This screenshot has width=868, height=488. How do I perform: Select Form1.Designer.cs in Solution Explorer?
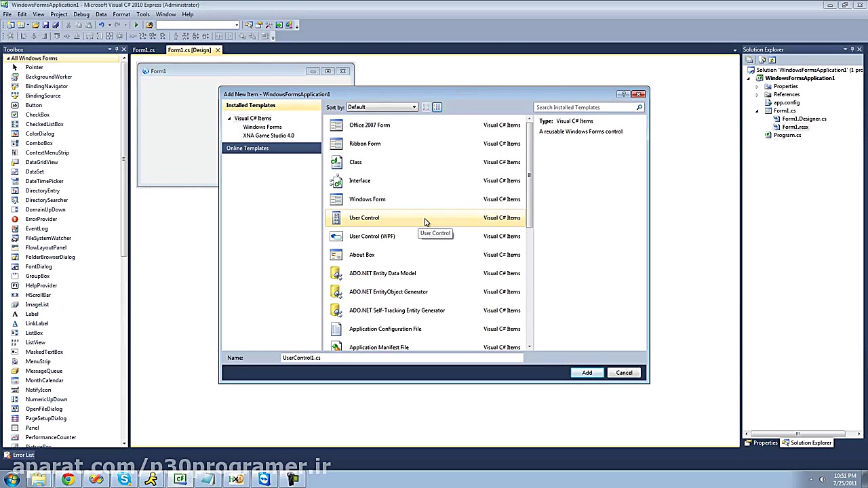[x=804, y=119]
